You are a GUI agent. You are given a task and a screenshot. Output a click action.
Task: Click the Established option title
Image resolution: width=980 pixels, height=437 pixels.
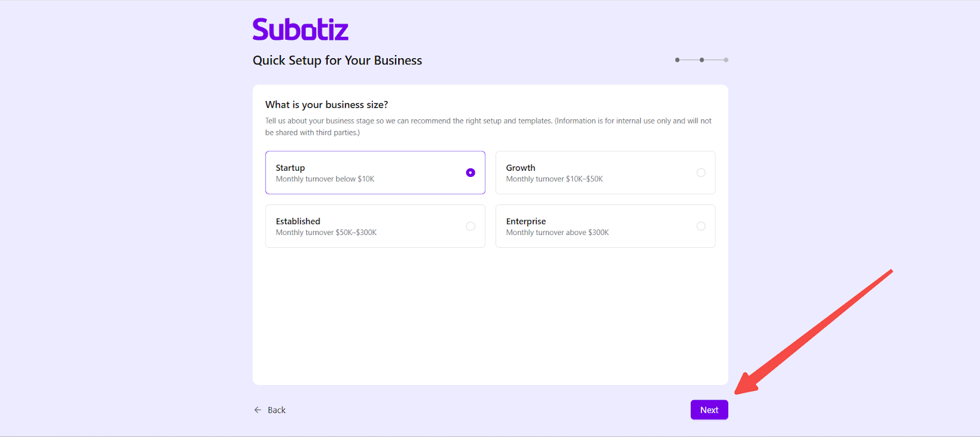[x=298, y=221]
